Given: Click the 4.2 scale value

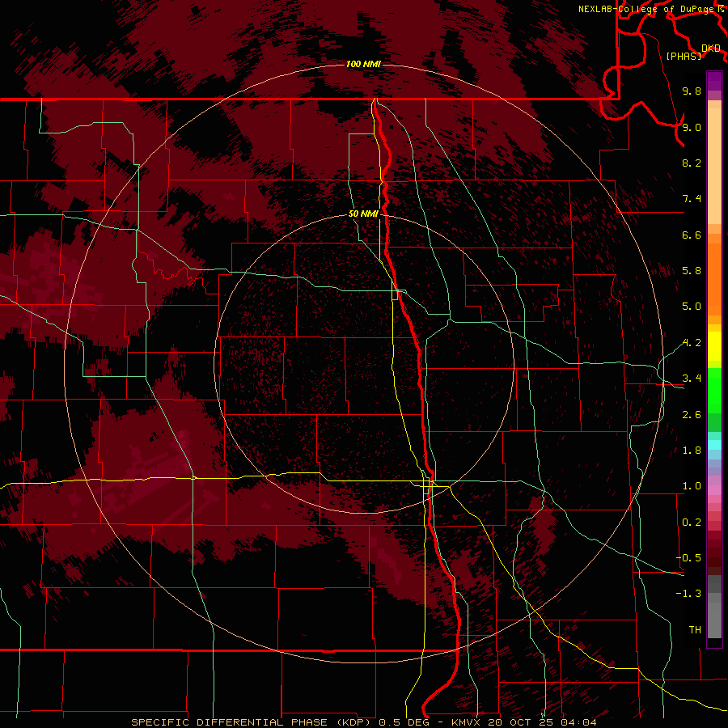Looking at the screenshot, I should (692, 343).
